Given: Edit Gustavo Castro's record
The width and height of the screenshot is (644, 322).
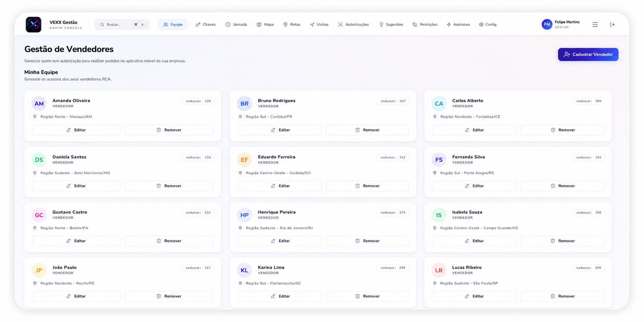Looking at the screenshot, I should 76,241.
